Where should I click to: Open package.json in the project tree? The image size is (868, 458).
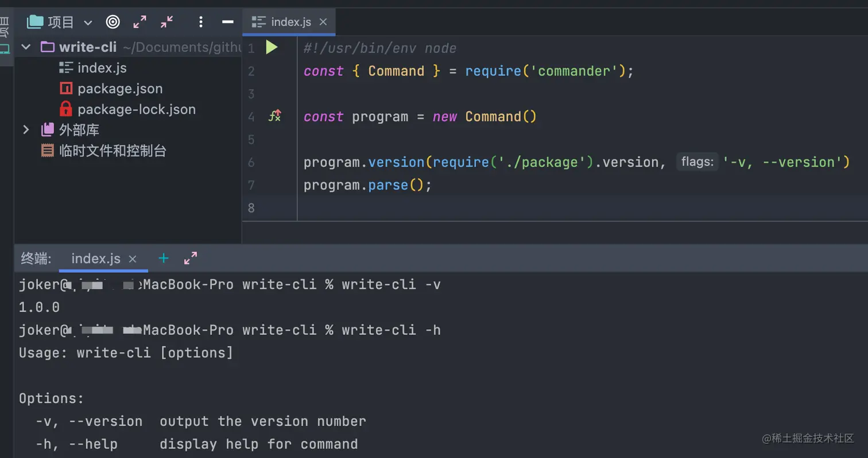pos(111,88)
